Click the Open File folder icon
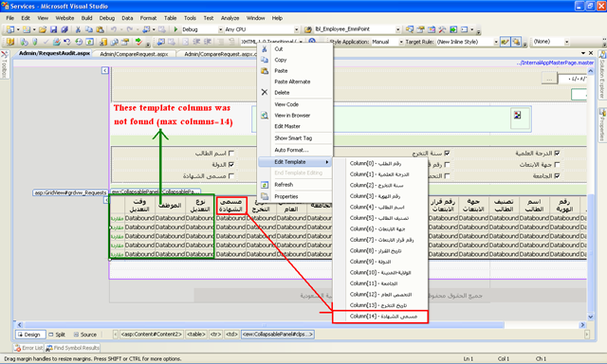This screenshot has width=607, height=364. 43,29
